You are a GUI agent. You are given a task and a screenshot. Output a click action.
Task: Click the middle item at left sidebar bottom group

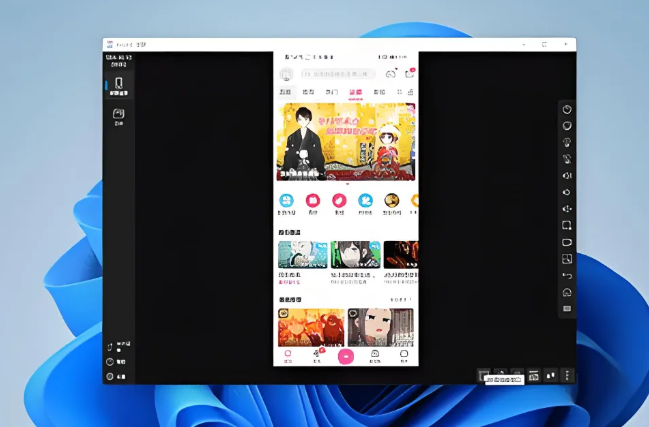click(116, 362)
